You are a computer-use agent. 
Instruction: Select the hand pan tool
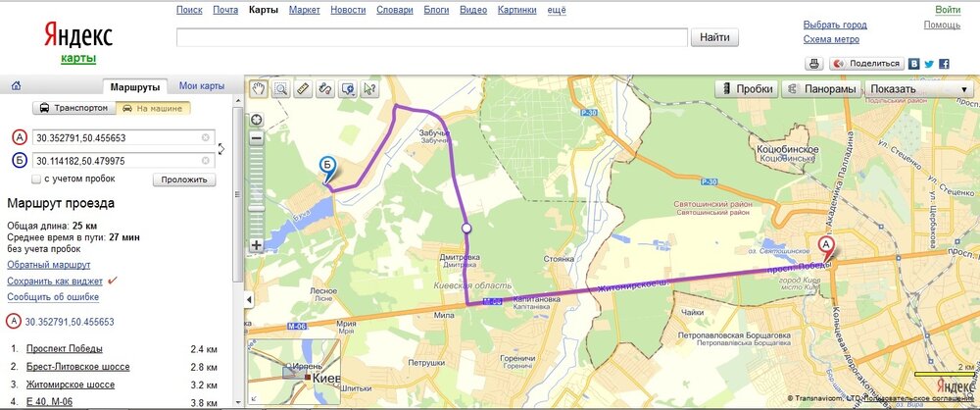pyautogui.click(x=259, y=89)
